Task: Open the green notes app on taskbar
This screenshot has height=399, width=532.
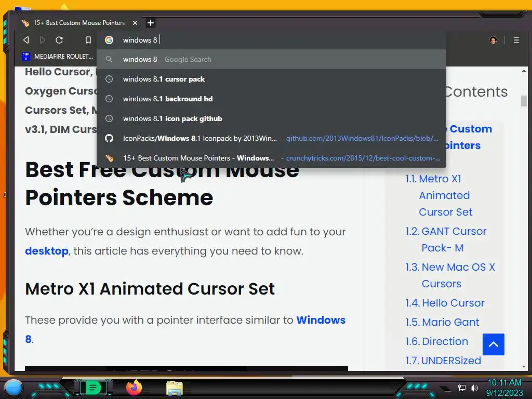Action: click(x=94, y=388)
